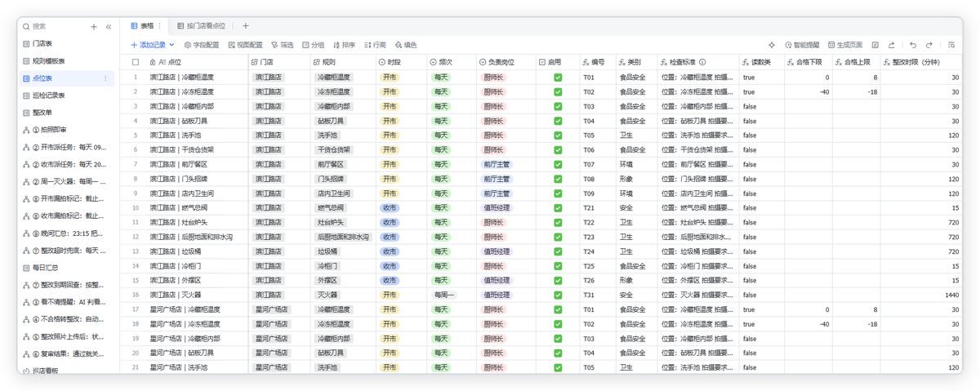Toggle 启用 checkbox for 滨江路店 | 灭火器
The image size is (980, 391).
coord(558,295)
